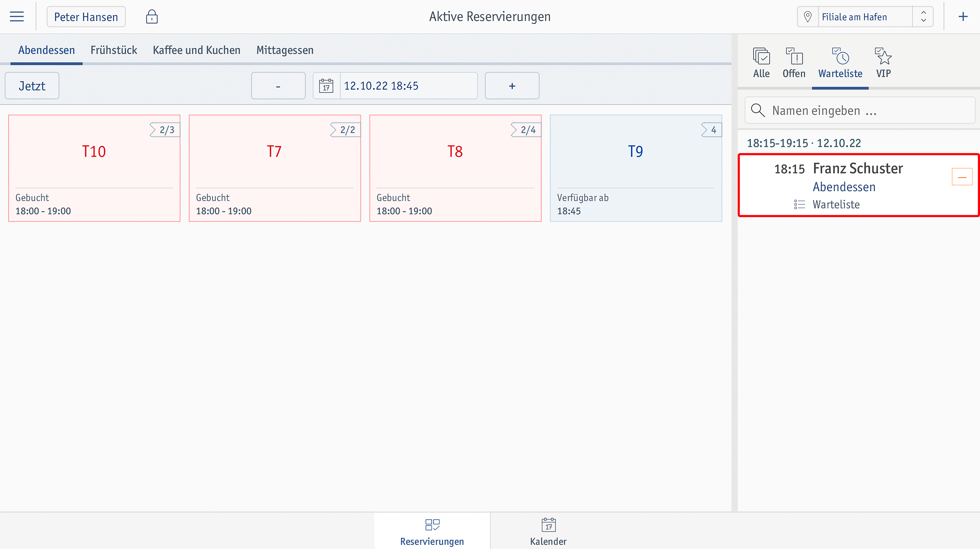Select booked table T7
Screen dimensions: 980x549
click(x=275, y=168)
